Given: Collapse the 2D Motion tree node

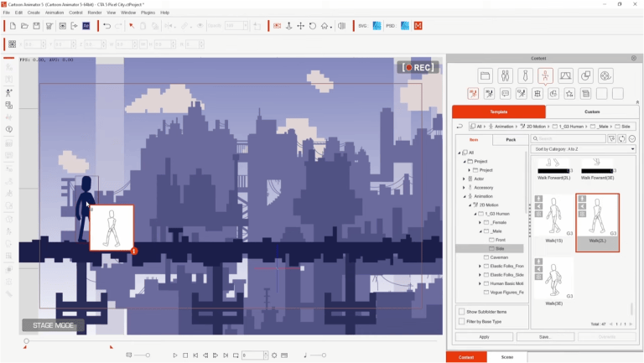Looking at the screenshot, I should coord(470,205).
